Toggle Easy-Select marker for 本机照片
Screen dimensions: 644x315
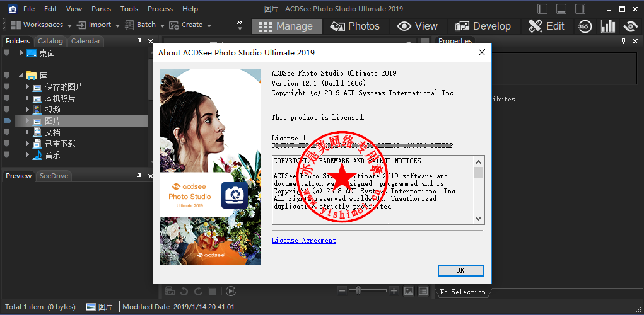click(x=6, y=98)
